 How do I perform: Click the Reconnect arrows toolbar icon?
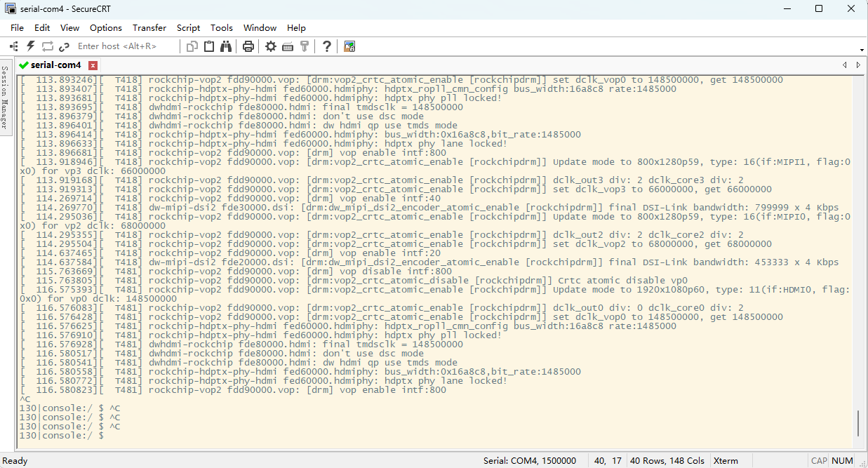(x=48, y=46)
